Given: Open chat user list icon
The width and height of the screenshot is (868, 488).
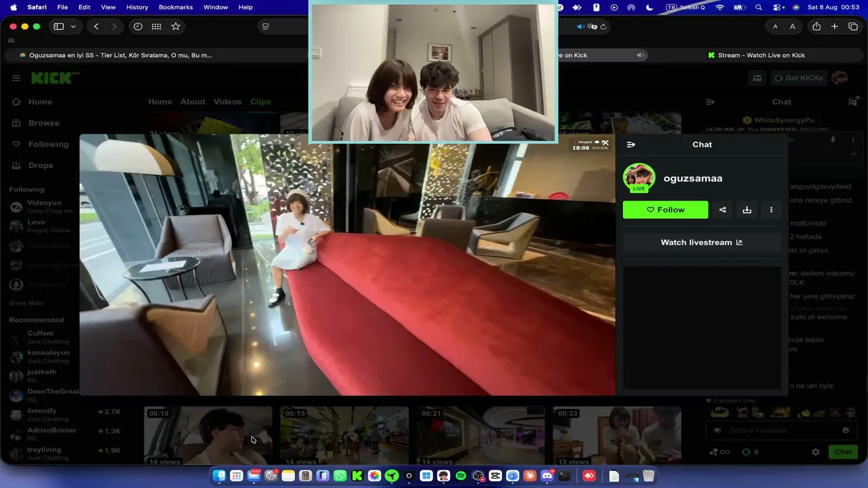Looking at the screenshot, I should point(852,102).
